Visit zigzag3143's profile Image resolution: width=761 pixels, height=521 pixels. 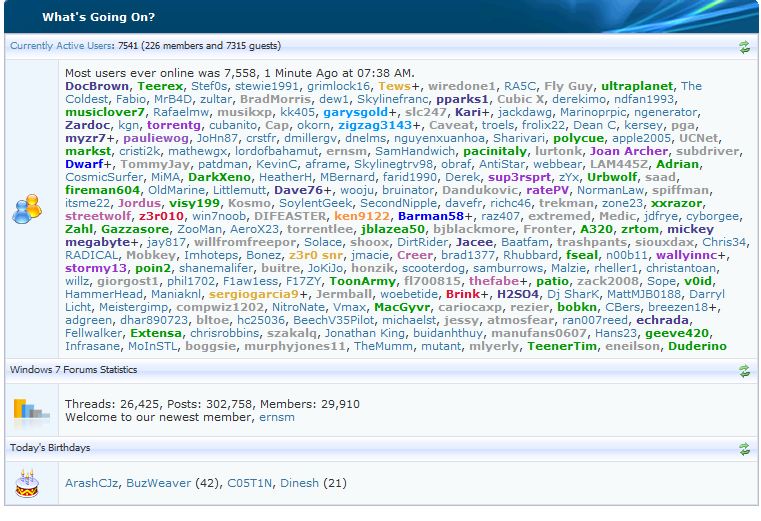pos(375,125)
